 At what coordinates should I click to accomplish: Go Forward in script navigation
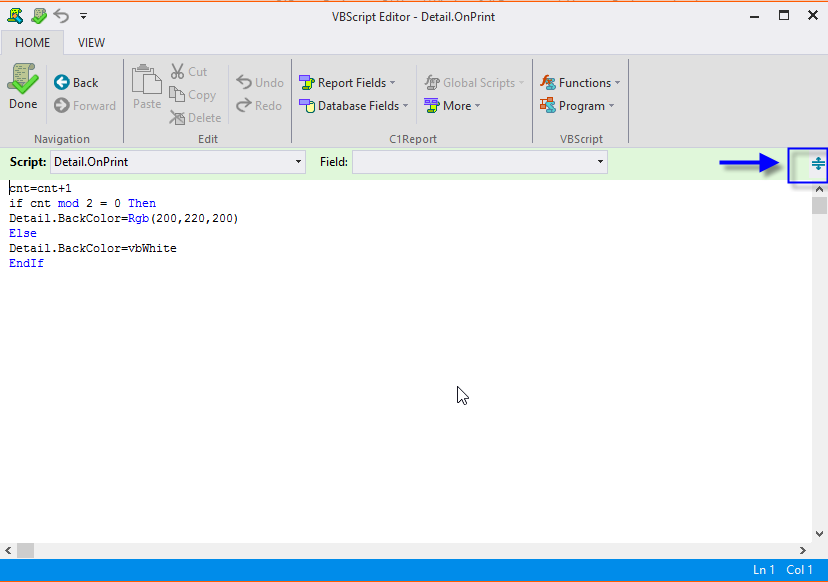[x=84, y=106]
